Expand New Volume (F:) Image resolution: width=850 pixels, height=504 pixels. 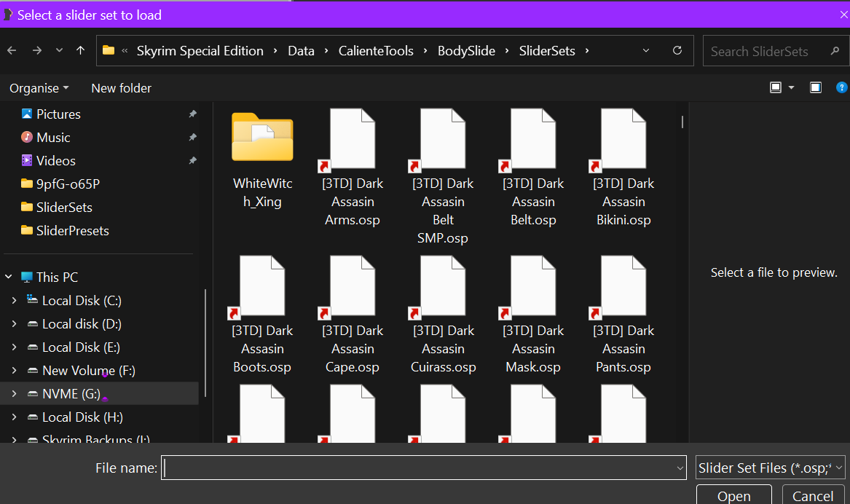pyautogui.click(x=14, y=370)
